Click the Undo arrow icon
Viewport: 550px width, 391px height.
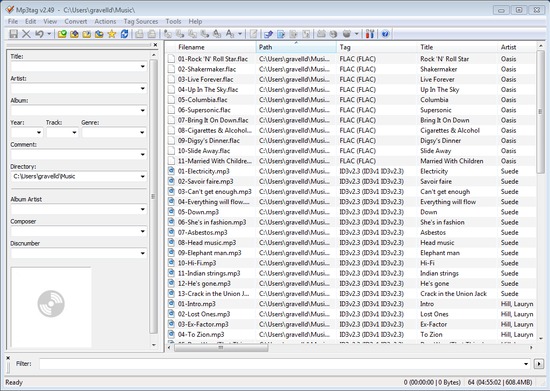coord(39,34)
